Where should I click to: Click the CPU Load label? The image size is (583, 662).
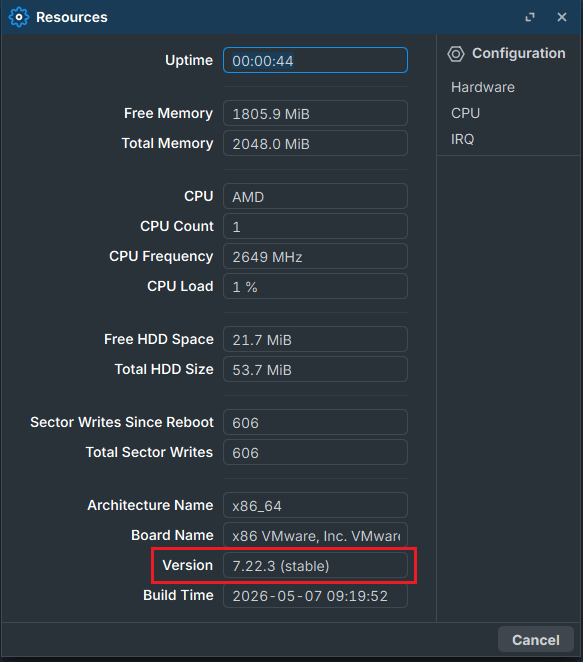tap(180, 286)
